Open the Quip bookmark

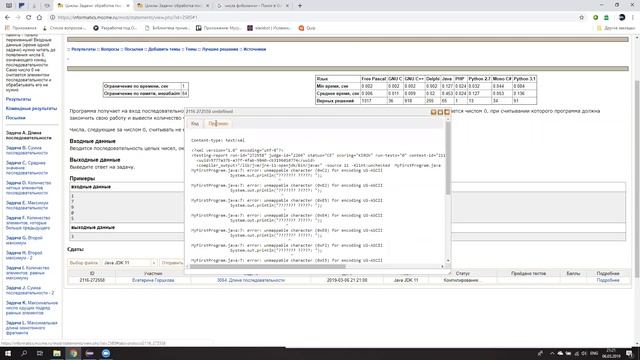pyautogui.click(x=307, y=28)
